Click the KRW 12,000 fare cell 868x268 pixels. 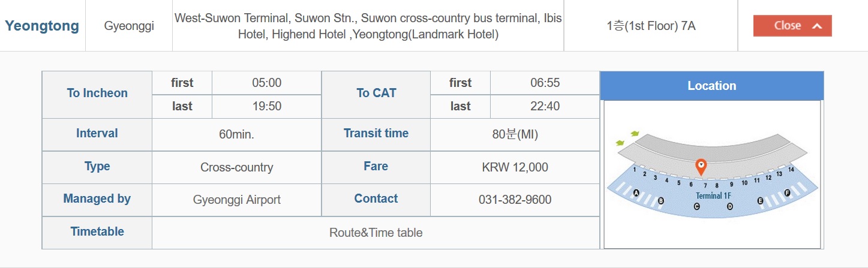(x=515, y=167)
